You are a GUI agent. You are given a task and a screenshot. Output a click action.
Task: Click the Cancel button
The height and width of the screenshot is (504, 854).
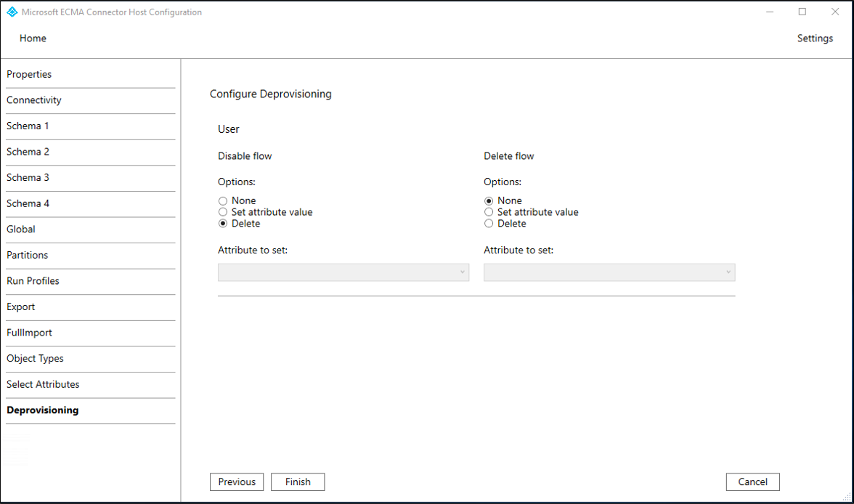[x=752, y=481]
